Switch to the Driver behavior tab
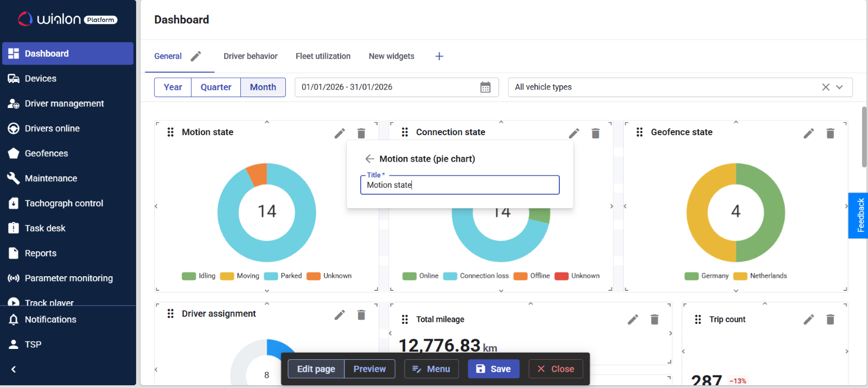The height and width of the screenshot is (388, 868). 250,56
